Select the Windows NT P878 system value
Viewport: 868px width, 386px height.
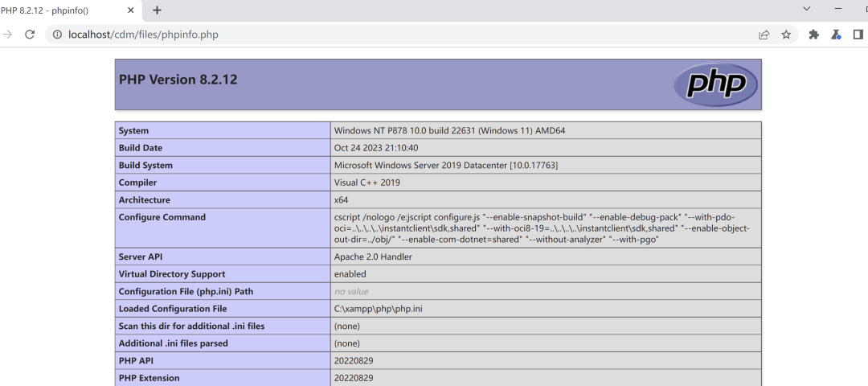coord(449,131)
